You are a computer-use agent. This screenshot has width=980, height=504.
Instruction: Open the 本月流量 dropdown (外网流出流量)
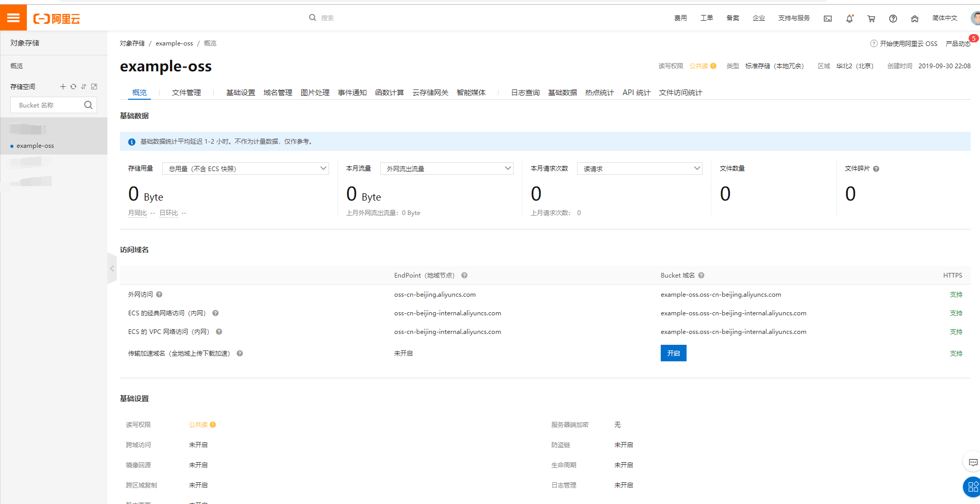[447, 169]
